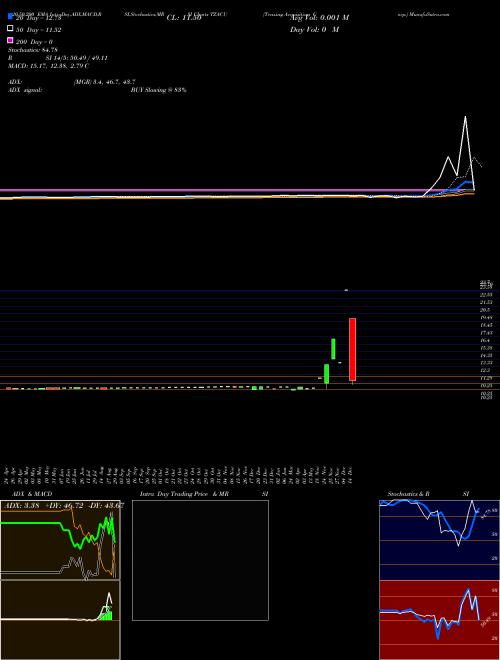Viewport: 500px width, 660px height.
Task: Click the tallest green candlestick near 16.4
Action: [333, 349]
